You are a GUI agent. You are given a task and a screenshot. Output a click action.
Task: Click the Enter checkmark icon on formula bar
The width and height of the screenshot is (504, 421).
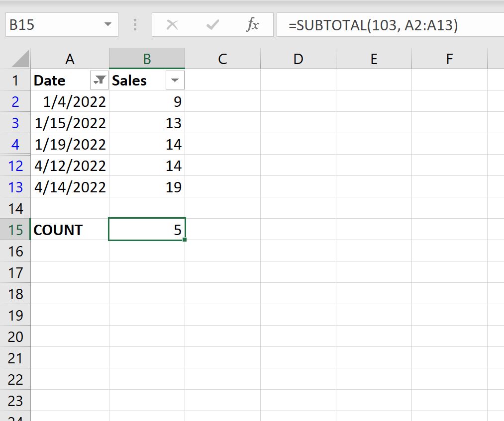(x=212, y=25)
